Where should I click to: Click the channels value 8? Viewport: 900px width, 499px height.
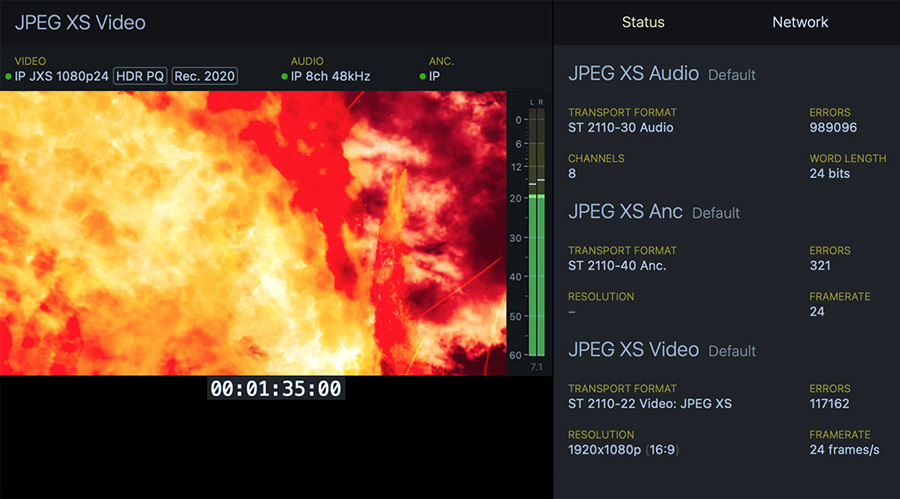572,173
